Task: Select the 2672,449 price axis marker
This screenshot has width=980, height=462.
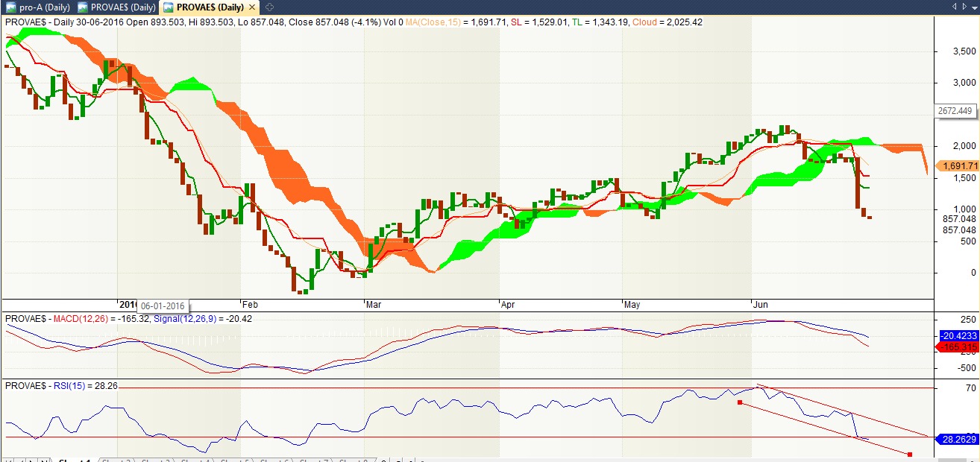Action: [x=955, y=111]
